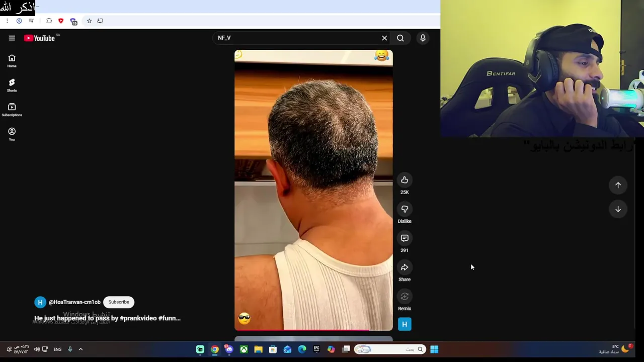Open Microsoft Edge from taskbar
This screenshot has height=362, width=644.
tap(302, 349)
